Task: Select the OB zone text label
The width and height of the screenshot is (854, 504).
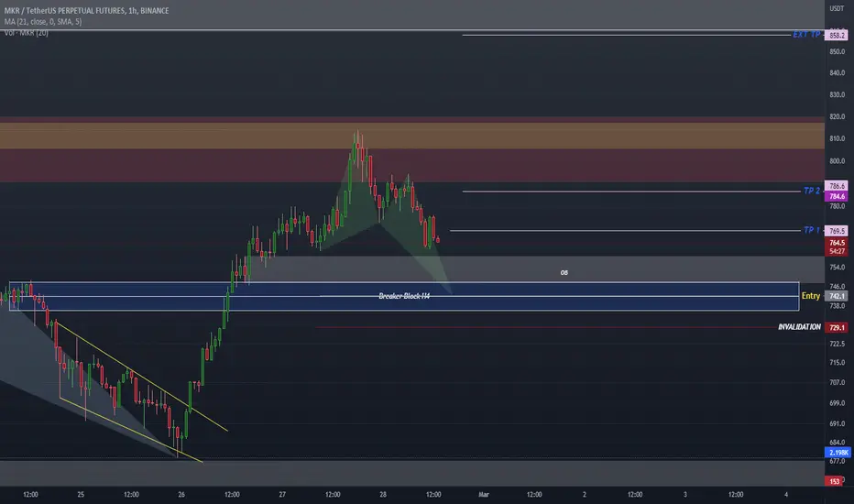Action: click(x=564, y=272)
